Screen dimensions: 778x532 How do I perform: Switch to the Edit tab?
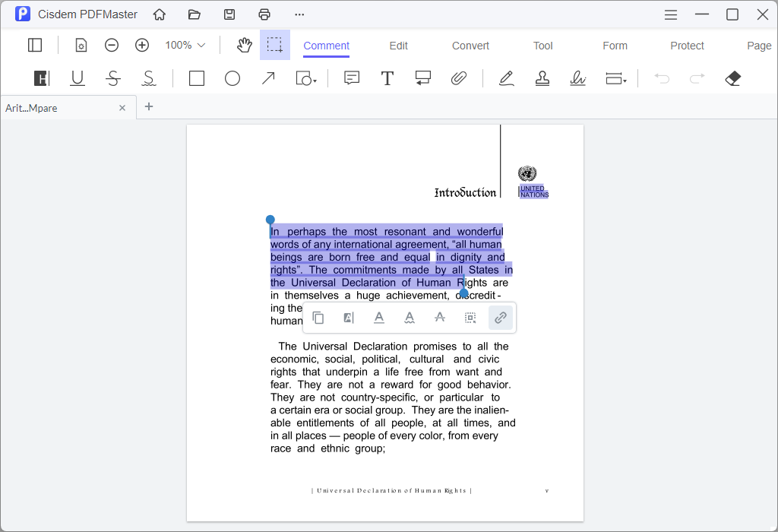coord(398,46)
